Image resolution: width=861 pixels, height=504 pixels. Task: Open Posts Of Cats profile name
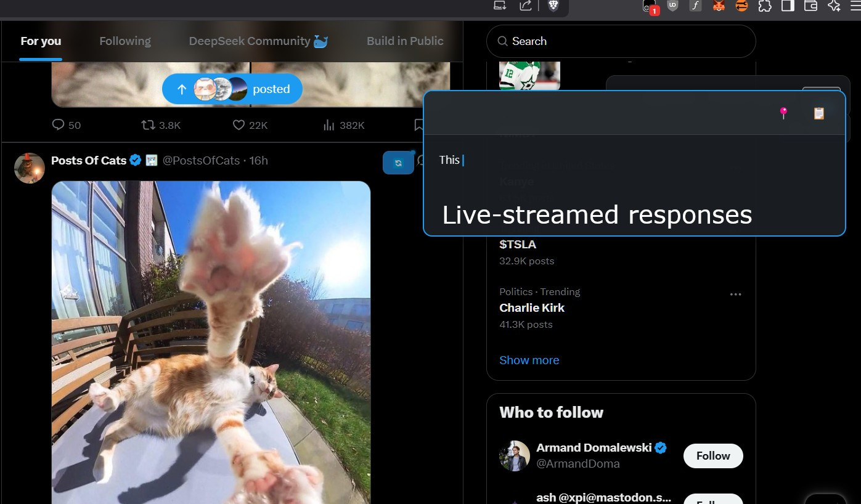(89, 160)
